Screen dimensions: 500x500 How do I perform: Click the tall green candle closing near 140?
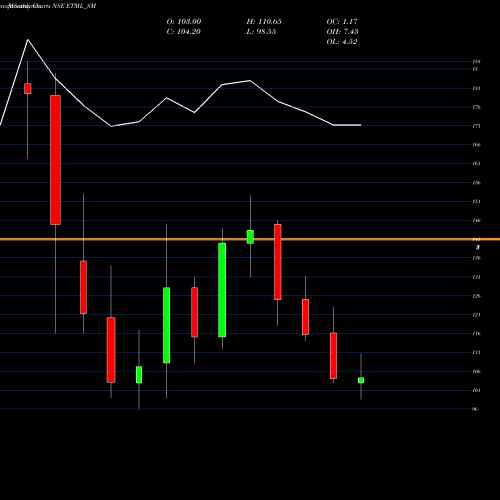click(222, 290)
